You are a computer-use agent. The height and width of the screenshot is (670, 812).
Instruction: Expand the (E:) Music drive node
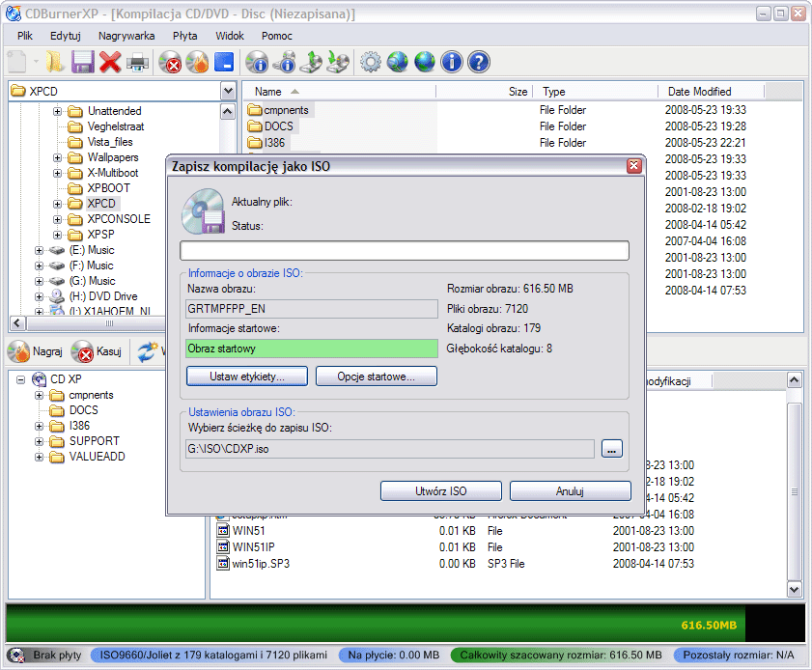[x=39, y=250]
